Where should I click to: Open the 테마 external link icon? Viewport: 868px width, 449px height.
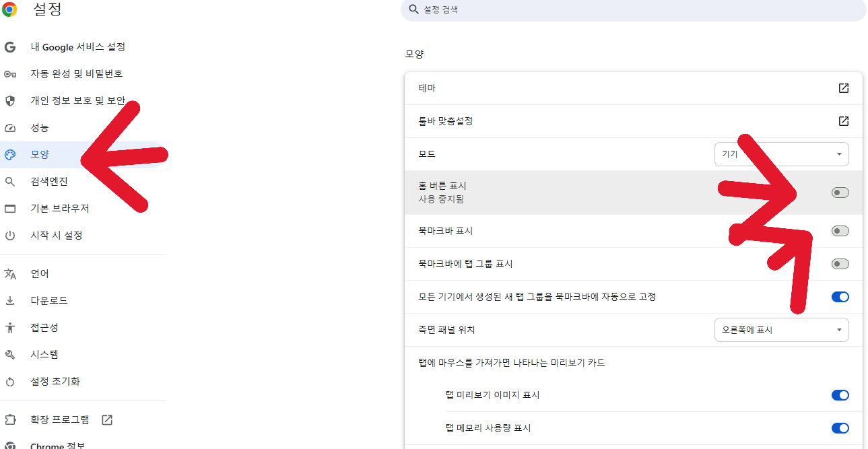click(x=842, y=88)
